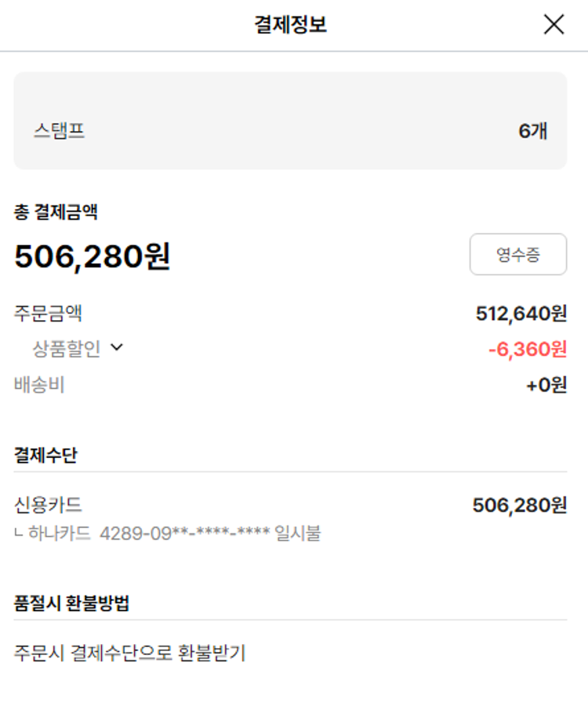The image size is (588, 706).
Task: Click the 주문시 결제수단으로 환불받기 text
Action: click(129, 653)
